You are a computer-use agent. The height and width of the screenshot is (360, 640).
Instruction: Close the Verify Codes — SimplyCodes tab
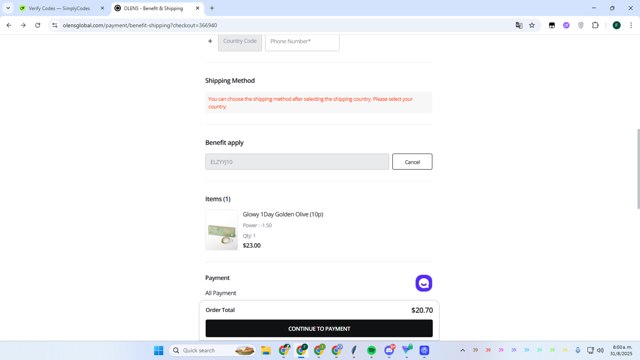[102, 8]
